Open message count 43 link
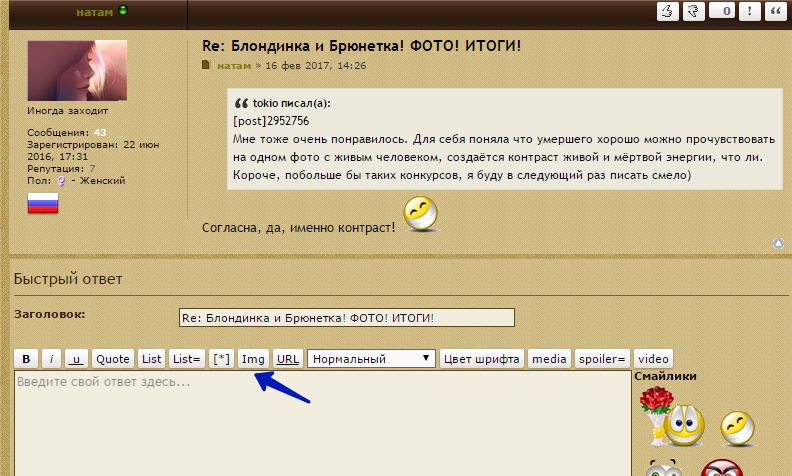This screenshot has height=476, width=792. 100,132
